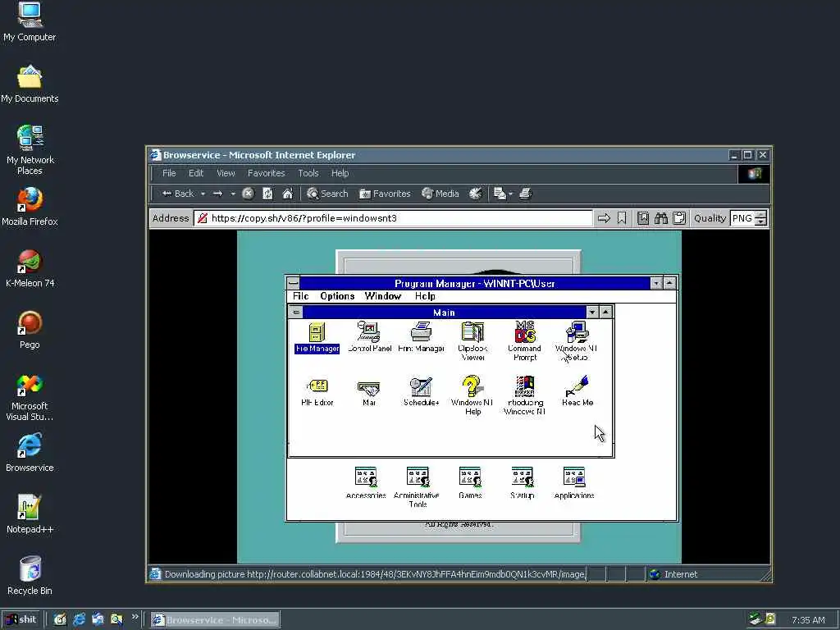Viewport: 840px width, 630px height.
Task: Click the page icon after the bookmark icon
Action: 643,218
